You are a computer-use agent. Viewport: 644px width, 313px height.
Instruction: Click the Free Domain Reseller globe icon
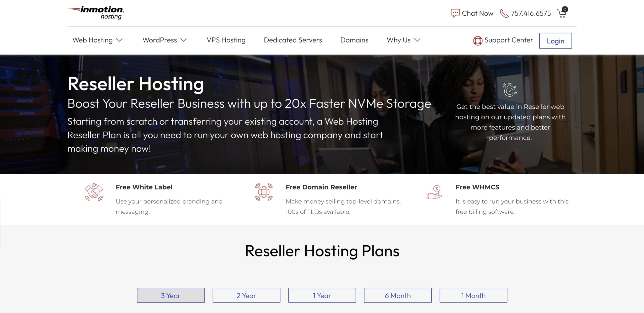click(x=263, y=192)
